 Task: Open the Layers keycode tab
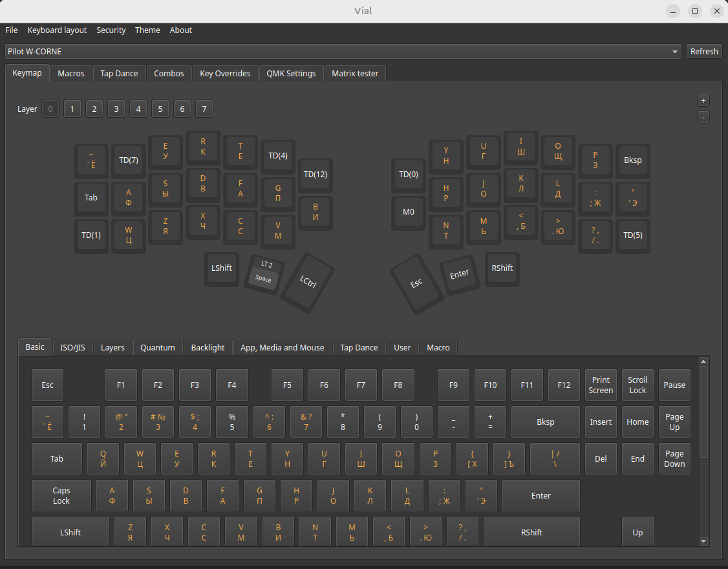113,347
